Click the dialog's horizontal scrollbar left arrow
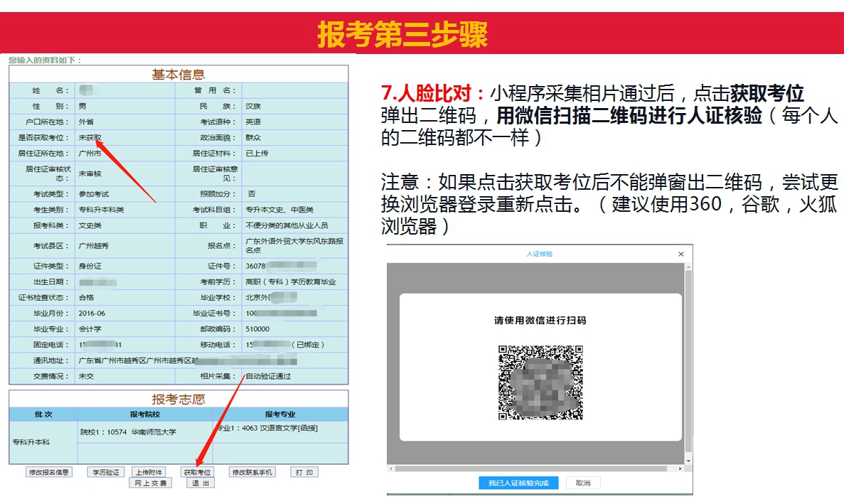844x504 pixels. pyautogui.click(x=391, y=468)
